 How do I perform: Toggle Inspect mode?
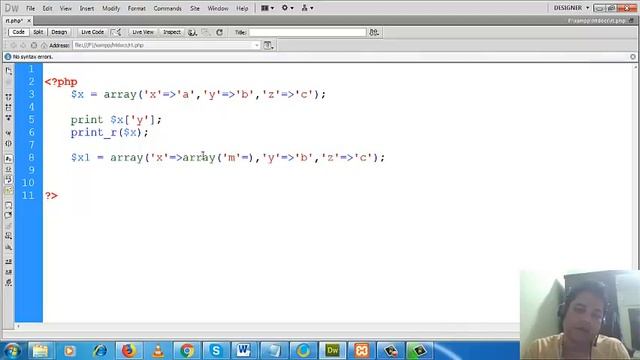(172, 32)
